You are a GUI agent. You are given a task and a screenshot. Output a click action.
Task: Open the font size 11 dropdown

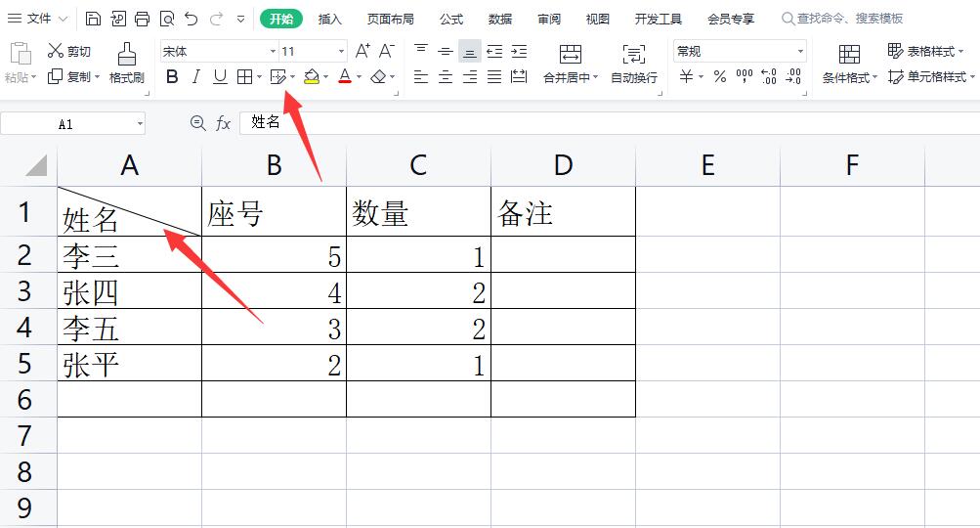341,51
